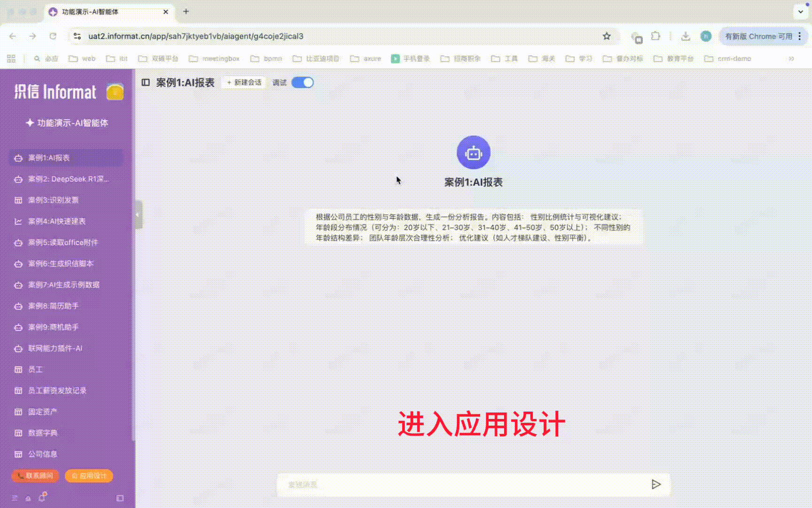Select the 案例3:识别发票 sidebar icon

click(17, 200)
